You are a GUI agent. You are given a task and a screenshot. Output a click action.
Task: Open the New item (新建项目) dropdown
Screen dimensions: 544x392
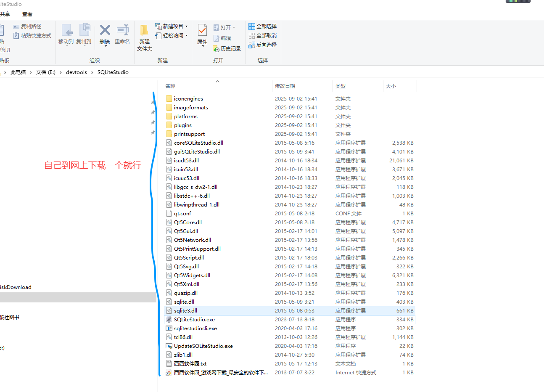(172, 26)
